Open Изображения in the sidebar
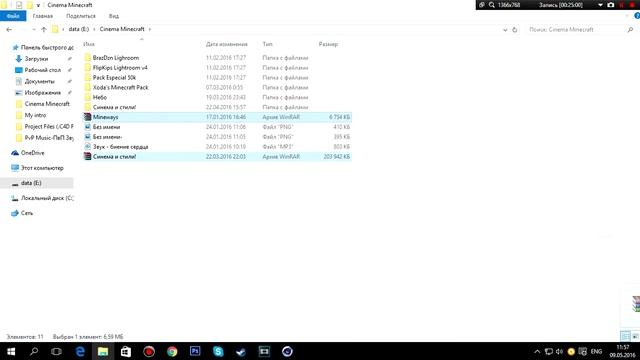This screenshot has height=360, width=640. point(42,93)
